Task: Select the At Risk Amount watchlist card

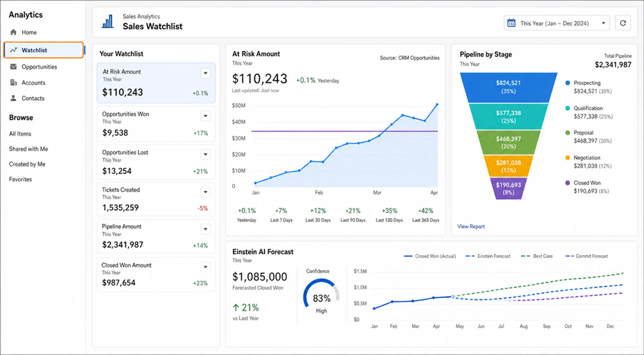Action: tap(156, 83)
